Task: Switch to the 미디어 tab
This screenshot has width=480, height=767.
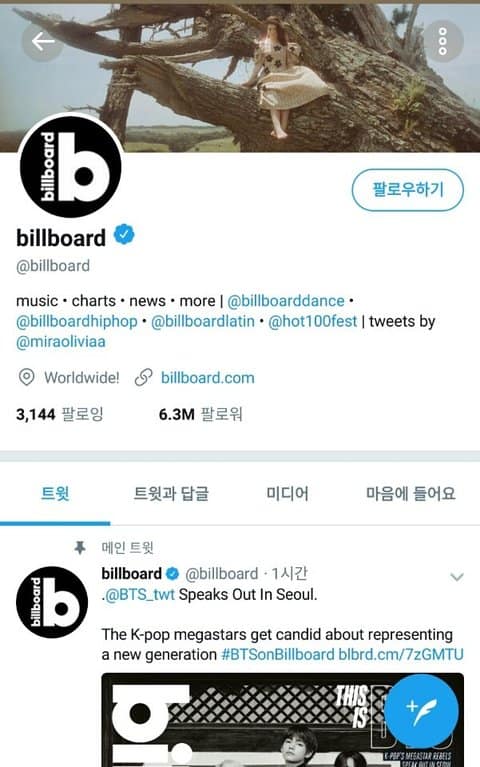Action: pos(287,494)
